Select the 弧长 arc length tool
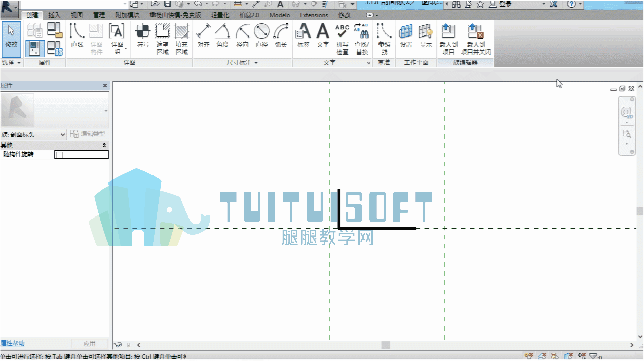The width and height of the screenshot is (644, 361). [x=281, y=35]
